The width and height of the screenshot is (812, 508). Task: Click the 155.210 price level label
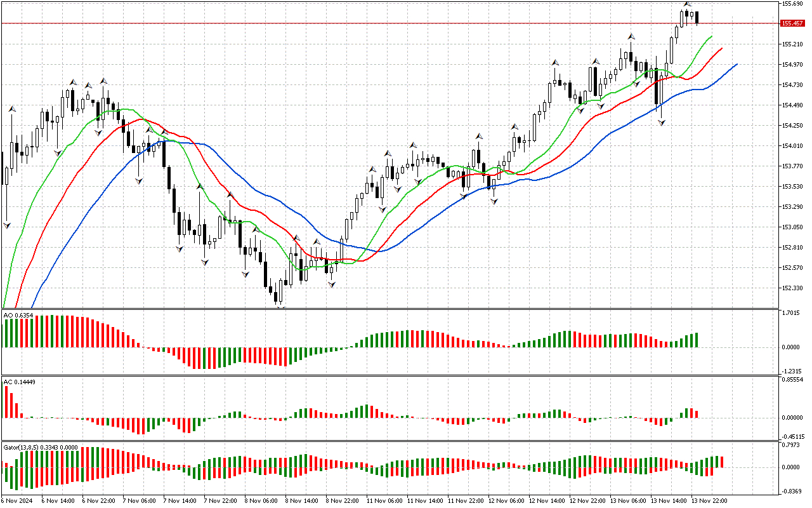(x=792, y=44)
